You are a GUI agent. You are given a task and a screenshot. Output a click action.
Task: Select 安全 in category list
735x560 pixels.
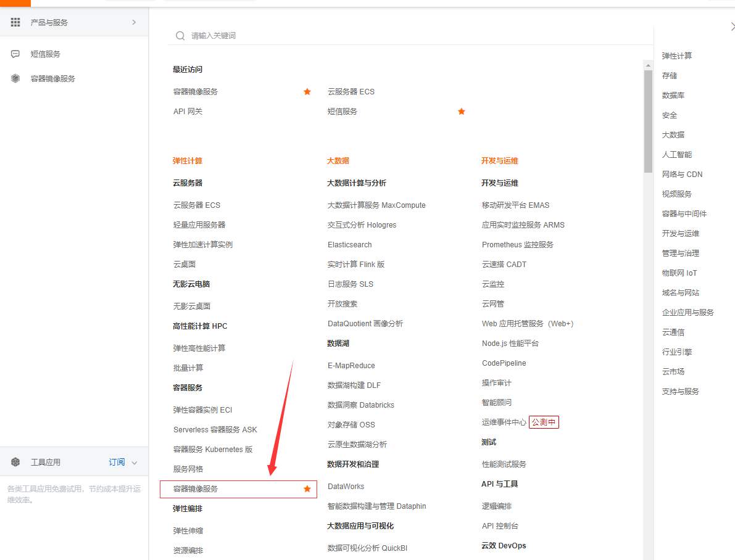click(669, 115)
